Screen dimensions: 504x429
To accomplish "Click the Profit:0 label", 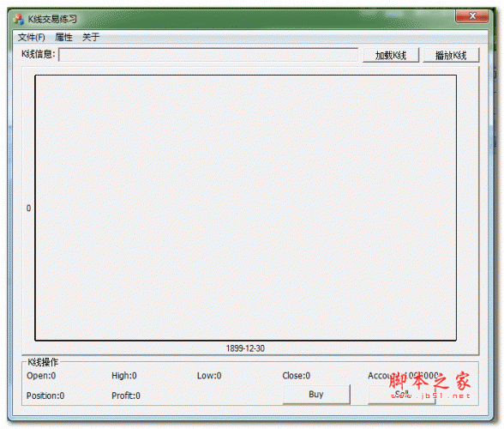I will [x=126, y=396].
